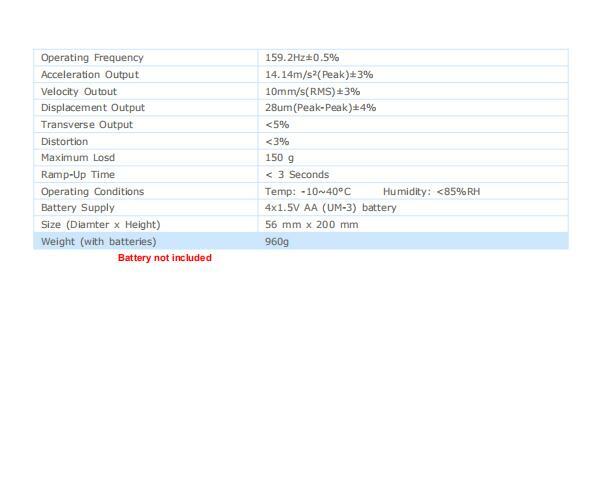The width and height of the screenshot is (600, 479).
Task: Select the 4x1.5V AA (UM-3) battery value
Action: click(330, 208)
